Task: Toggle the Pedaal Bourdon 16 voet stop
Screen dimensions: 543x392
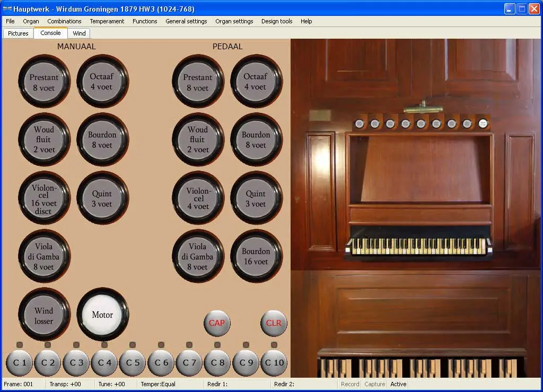Action: coord(256,256)
